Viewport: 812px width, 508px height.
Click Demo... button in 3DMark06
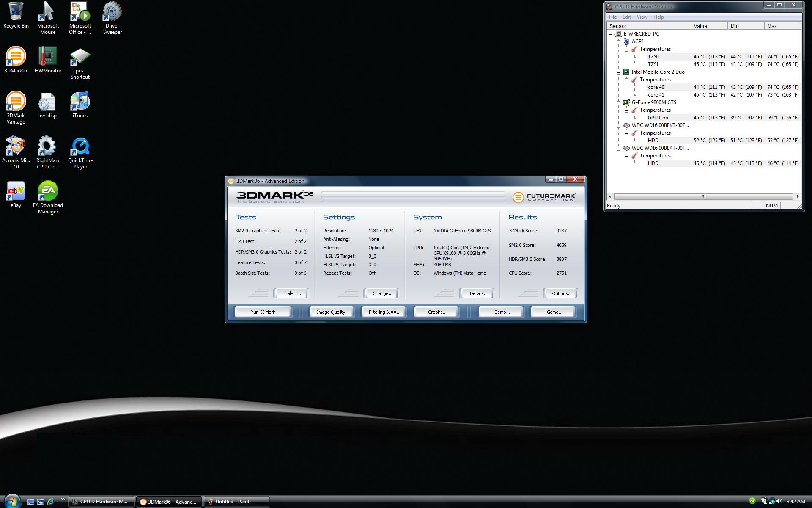502,312
